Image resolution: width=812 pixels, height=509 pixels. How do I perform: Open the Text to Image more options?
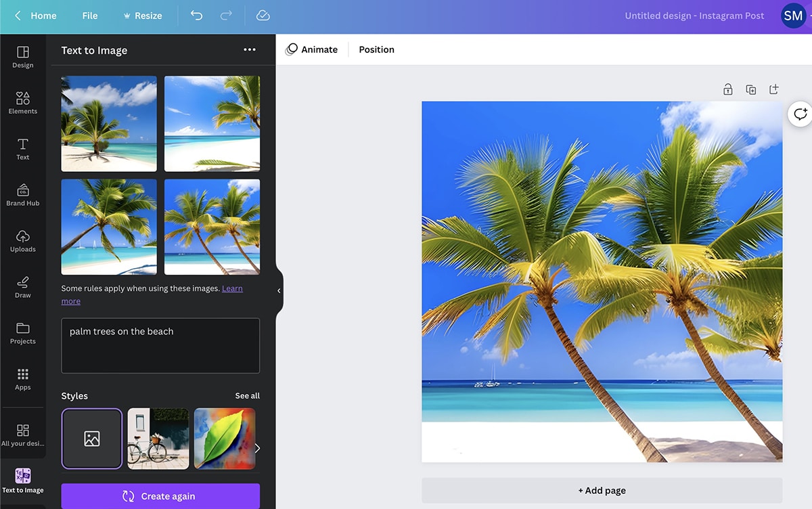point(250,50)
